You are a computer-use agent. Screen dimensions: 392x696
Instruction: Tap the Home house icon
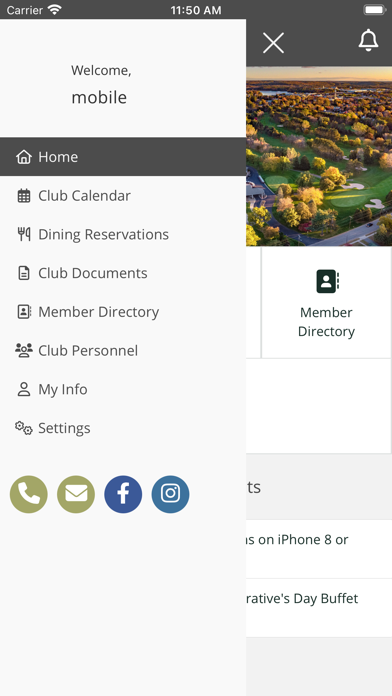[24, 157]
